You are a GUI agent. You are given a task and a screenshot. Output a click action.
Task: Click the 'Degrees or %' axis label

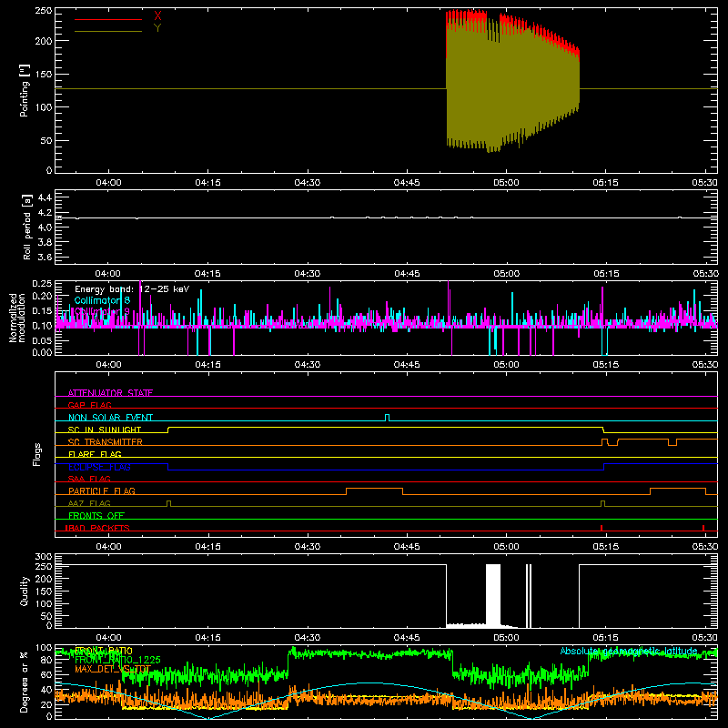point(25,682)
